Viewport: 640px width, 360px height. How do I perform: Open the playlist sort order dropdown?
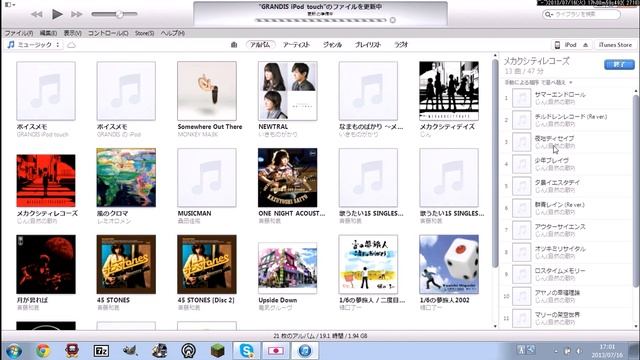pyautogui.click(x=539, y=82)
